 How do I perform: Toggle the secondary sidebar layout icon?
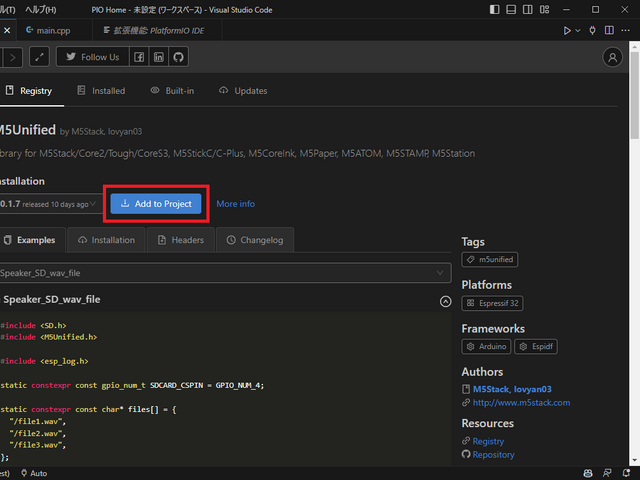(528, 9)
